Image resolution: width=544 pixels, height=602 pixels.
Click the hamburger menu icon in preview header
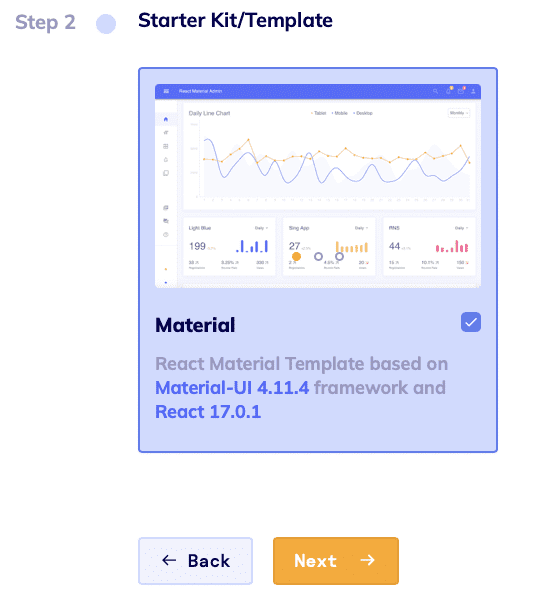click(166, 91)
